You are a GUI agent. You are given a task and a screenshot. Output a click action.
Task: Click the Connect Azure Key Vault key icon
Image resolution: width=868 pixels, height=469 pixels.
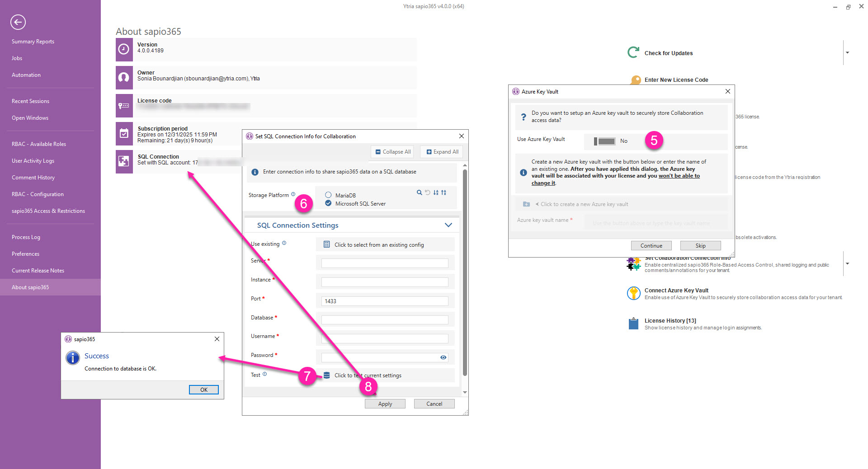tap(633, 293)
